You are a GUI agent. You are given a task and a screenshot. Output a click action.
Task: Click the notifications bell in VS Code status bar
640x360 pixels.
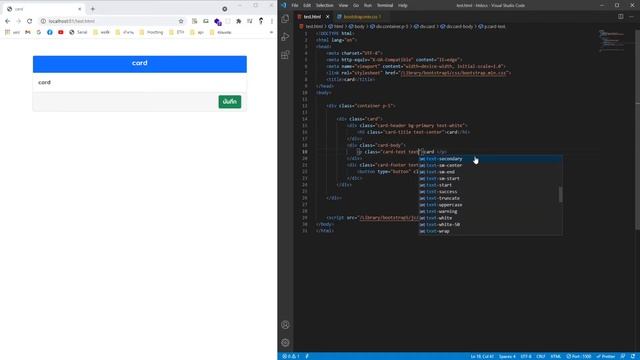pyautogui.click(x=633, y=356)
